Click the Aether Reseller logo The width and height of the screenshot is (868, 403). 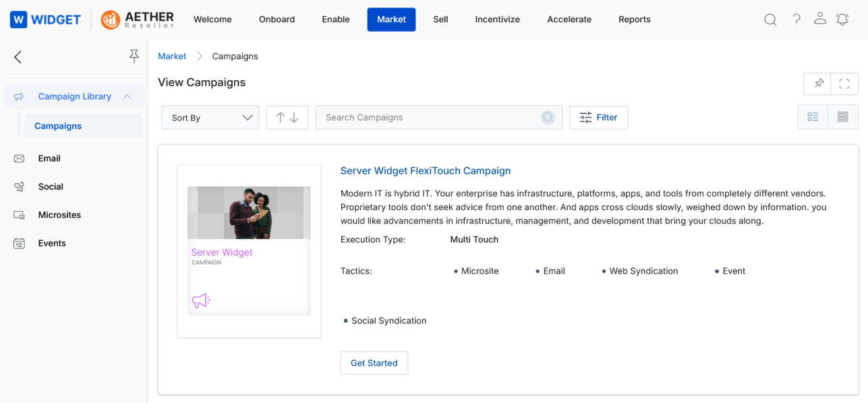(x=138, y=20)
